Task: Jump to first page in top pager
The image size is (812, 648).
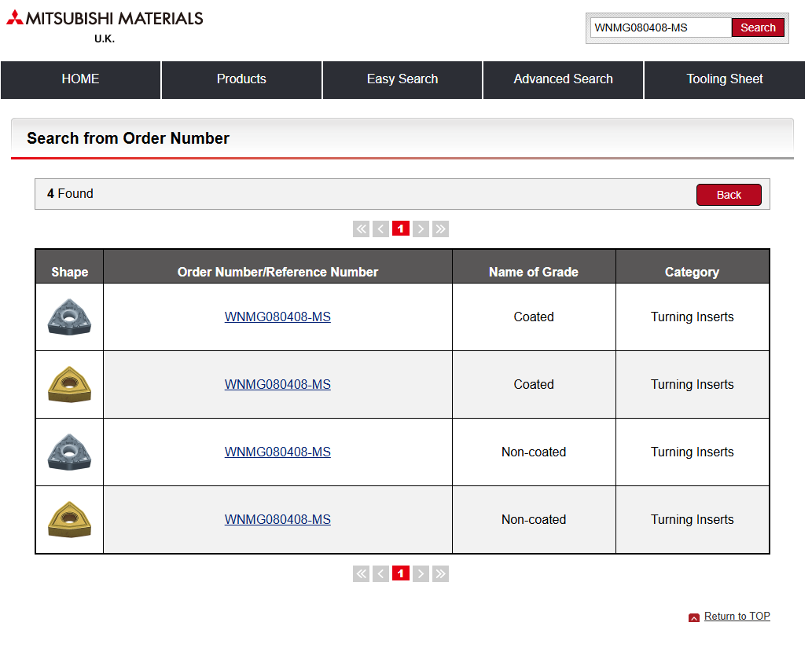Action: click(361, 229)
